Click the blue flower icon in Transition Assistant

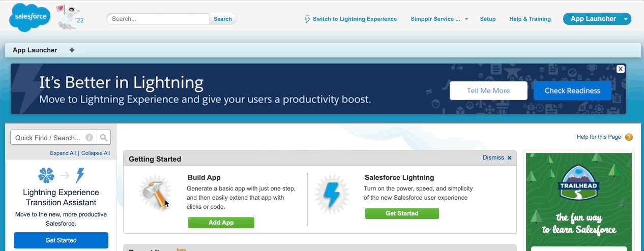pos(46,175)
